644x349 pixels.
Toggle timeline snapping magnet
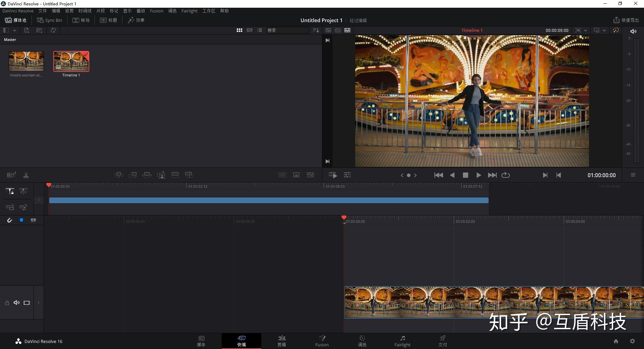(x=9, y=220)
